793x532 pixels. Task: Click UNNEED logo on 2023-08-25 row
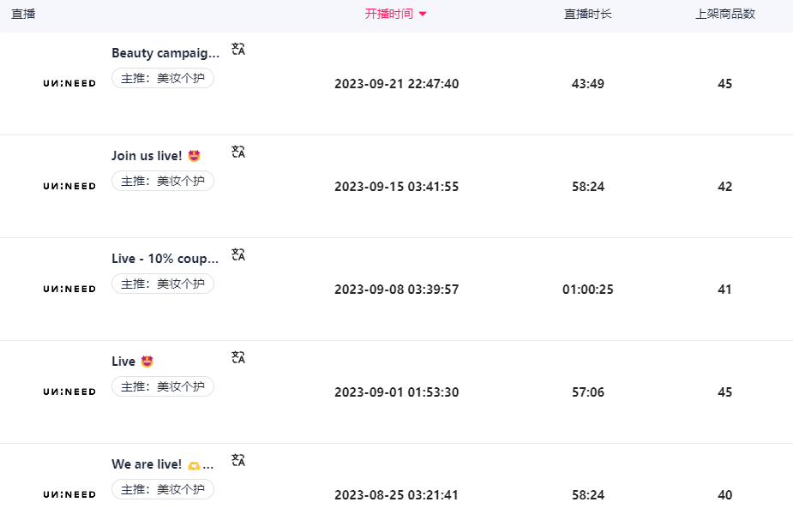[x=69, y=494]
